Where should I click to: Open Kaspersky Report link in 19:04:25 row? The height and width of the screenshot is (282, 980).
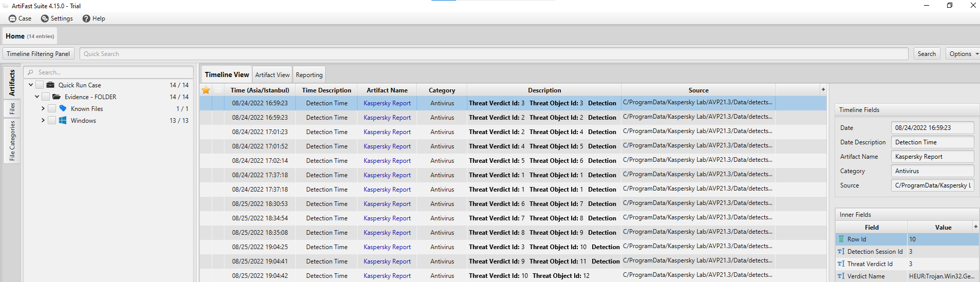click(x=387, y=247)
